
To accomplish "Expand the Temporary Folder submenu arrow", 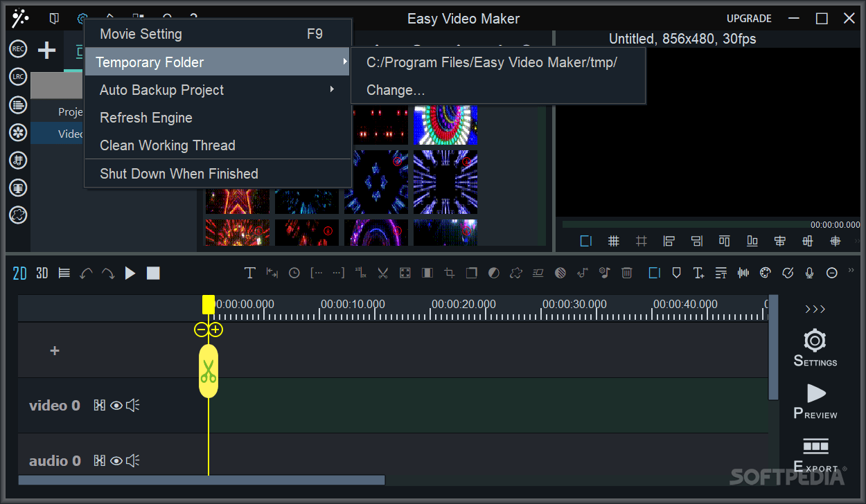I will pyautogui.click(x=345, y=62).
